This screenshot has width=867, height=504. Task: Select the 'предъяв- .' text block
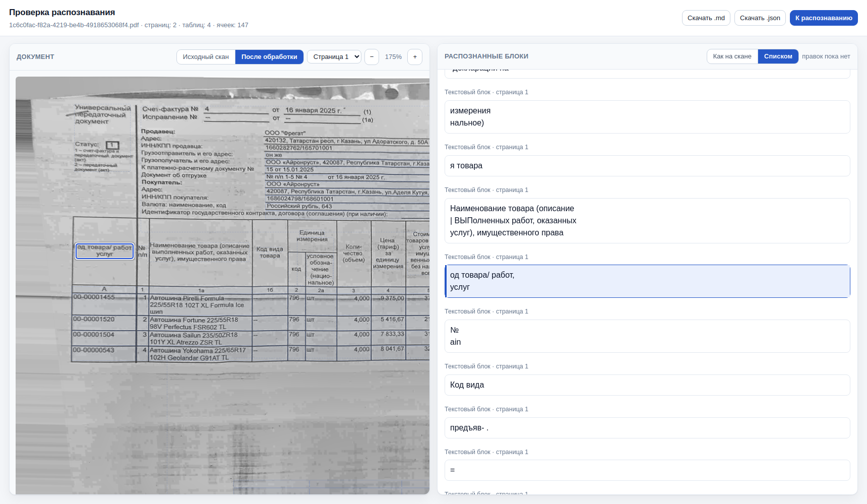pos(647,428)
